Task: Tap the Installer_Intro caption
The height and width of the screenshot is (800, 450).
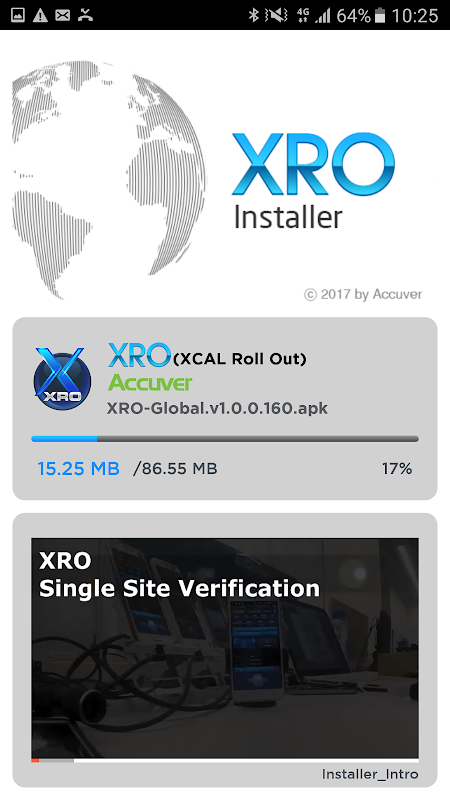Action: 370,774
